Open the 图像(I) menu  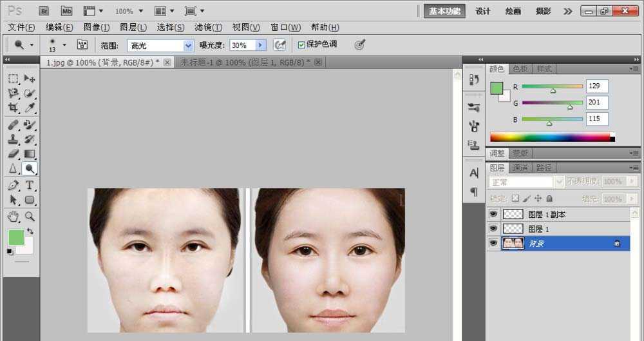97,28
